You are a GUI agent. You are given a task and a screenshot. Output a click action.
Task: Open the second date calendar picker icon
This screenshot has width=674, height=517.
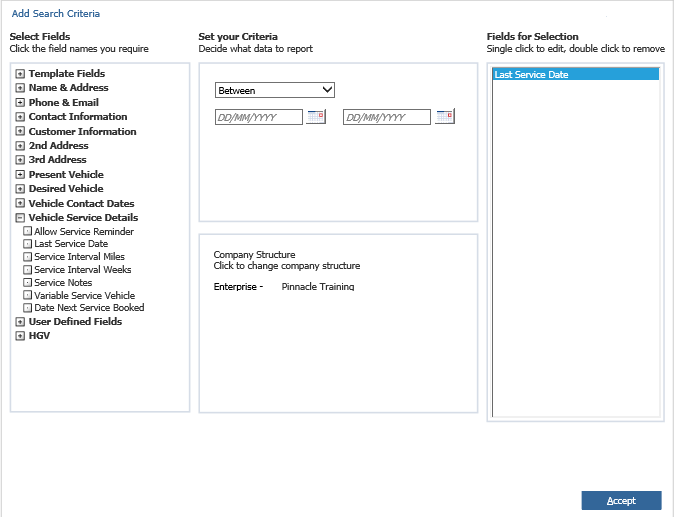pos(445,116)
